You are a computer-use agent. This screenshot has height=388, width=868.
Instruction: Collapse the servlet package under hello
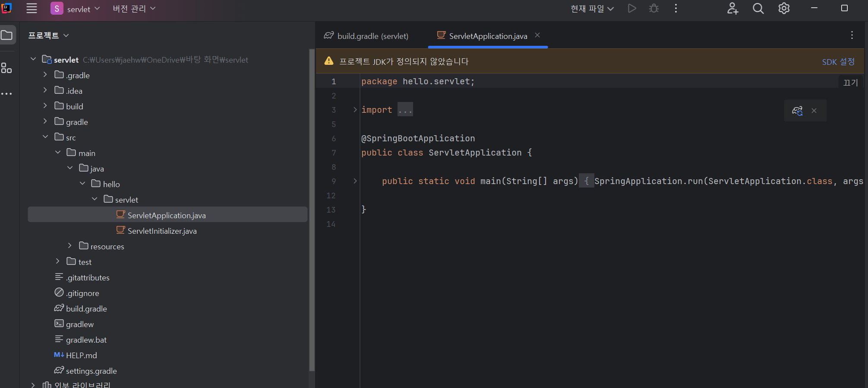[x=95, y=199]
